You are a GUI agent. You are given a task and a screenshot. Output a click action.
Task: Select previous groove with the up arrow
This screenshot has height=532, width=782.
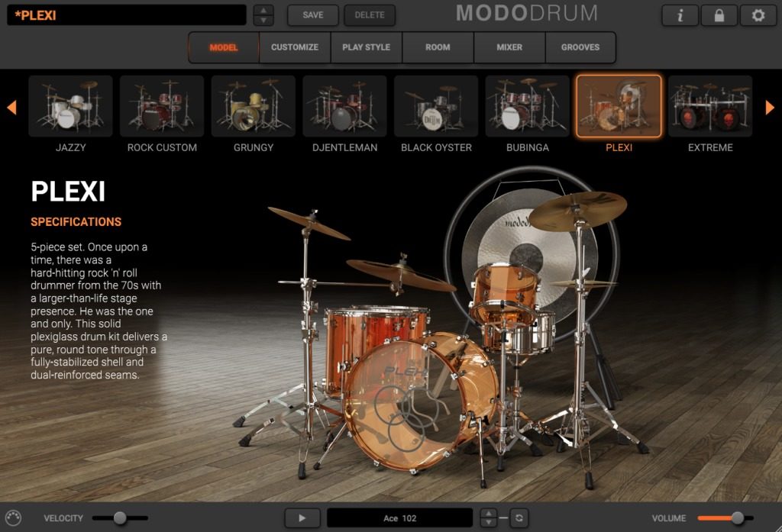tap(488, 513)
